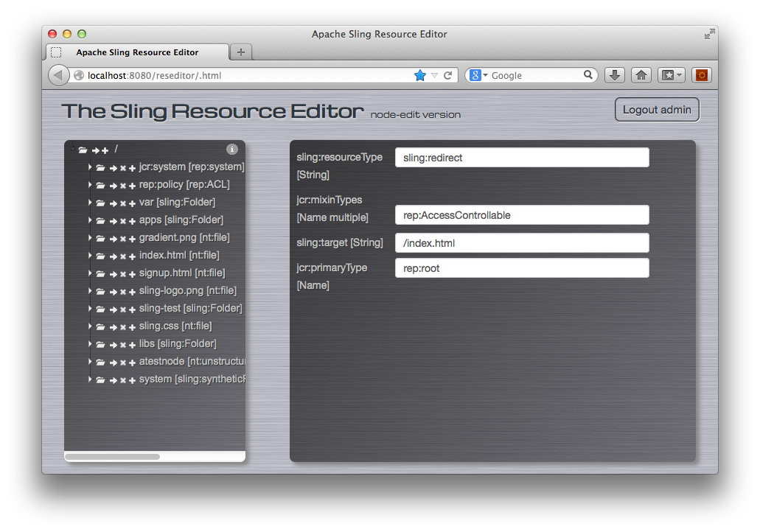The height and width of the screenshot is (532, 760).
Task: Click the arrow icon beside libs node
Action: (114, 345)
